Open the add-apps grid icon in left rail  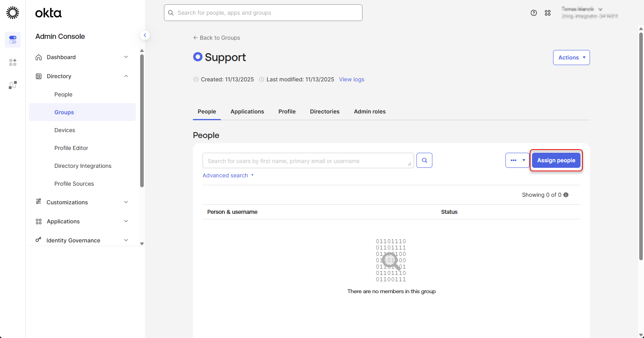13,62
